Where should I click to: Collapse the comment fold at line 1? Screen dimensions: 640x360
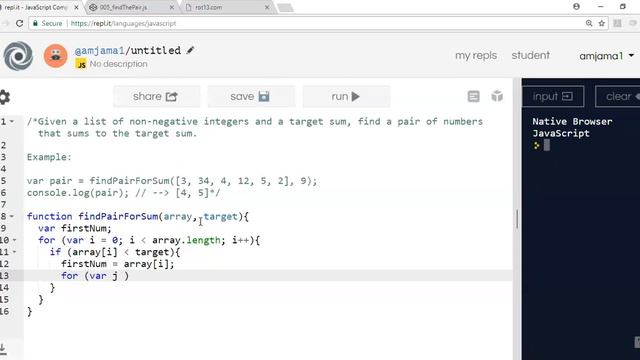pos(12,122)
